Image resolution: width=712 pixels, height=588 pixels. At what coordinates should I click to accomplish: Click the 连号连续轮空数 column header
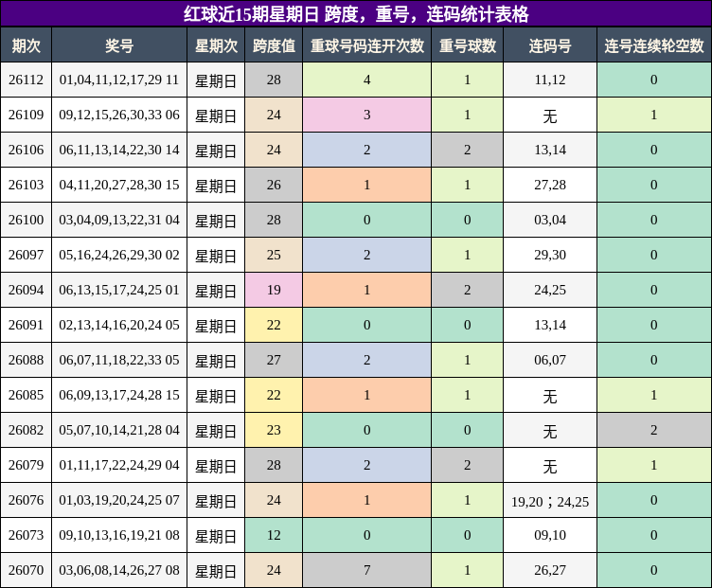click(654, 45)
